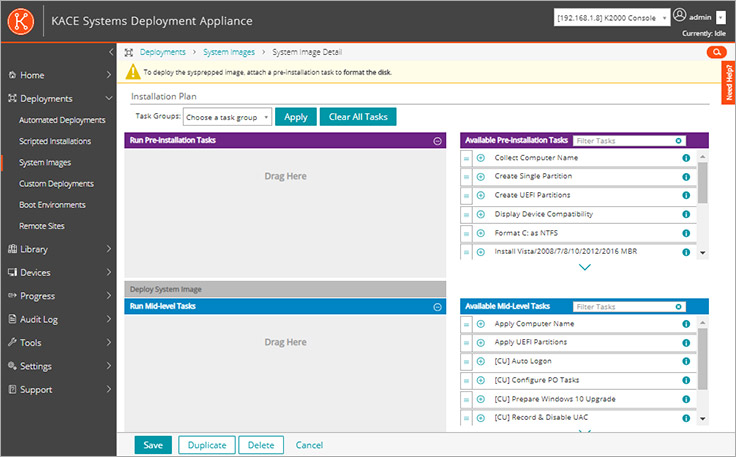
Task: Show info for [CU] Prepare Windows 10 Upgrade
Action: pyautogui.click(x=686, y=399)
